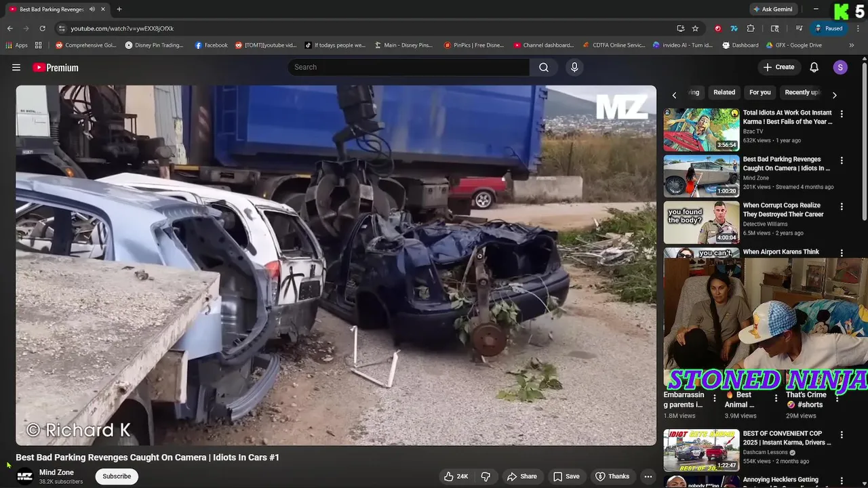Open the Facebook bookmark
Screen dimensions: 868x488
[212, 45]
